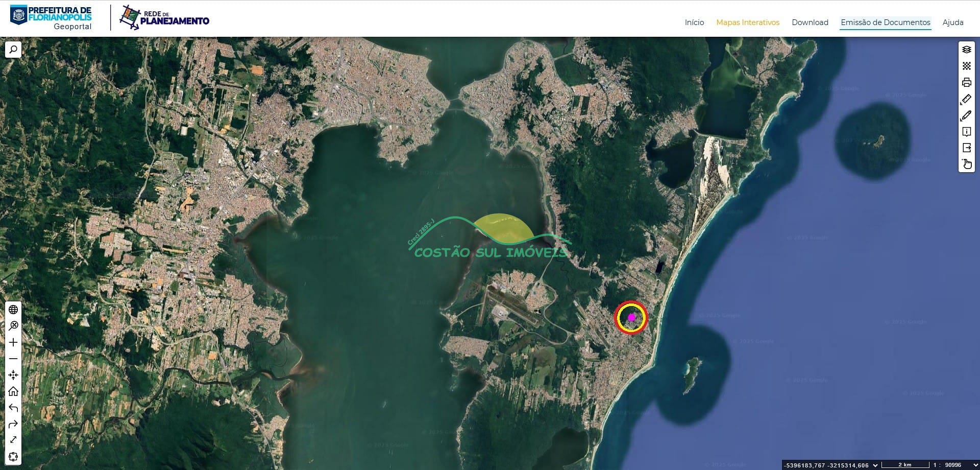Toggle the basemap transparency grid icon
The height and width of the screenshot is (470, 980).
point(966,66)
